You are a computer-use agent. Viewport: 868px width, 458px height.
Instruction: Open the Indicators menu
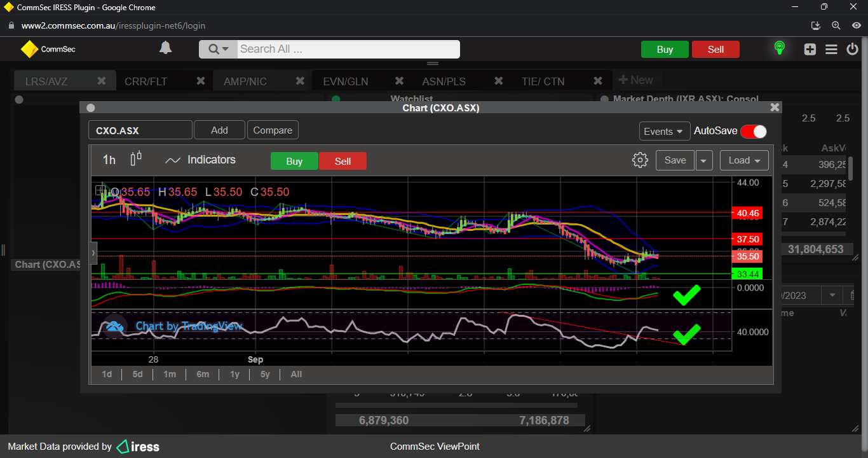click(200, 160)
